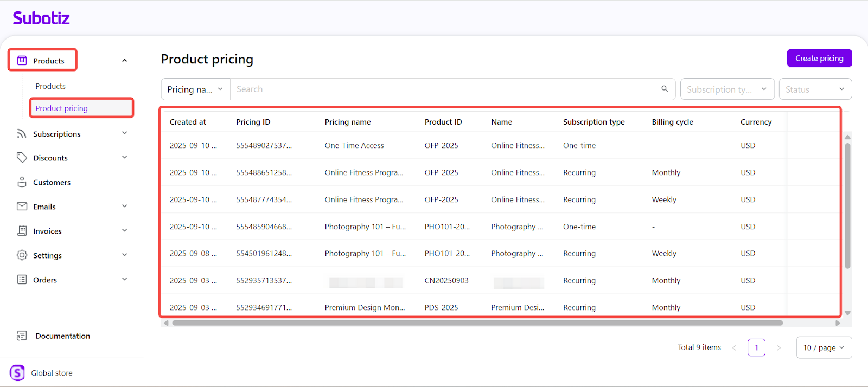
Task: Click the Discounts tag icon
Action: tap(22, 158)
